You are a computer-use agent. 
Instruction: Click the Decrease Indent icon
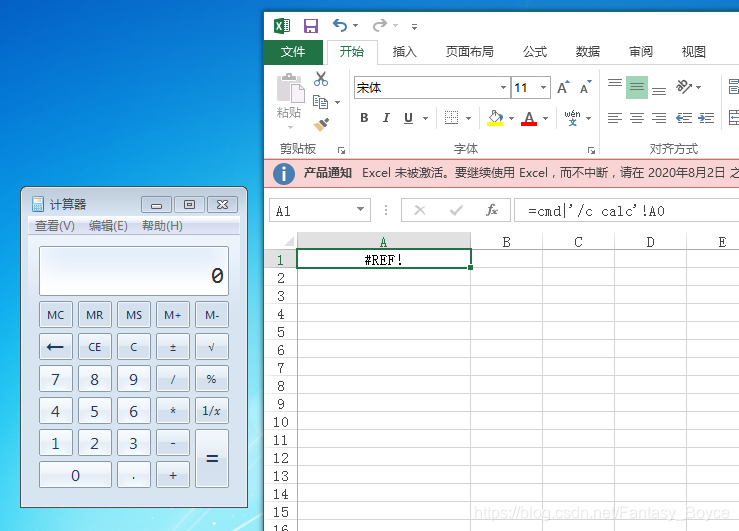pos(683,118)
